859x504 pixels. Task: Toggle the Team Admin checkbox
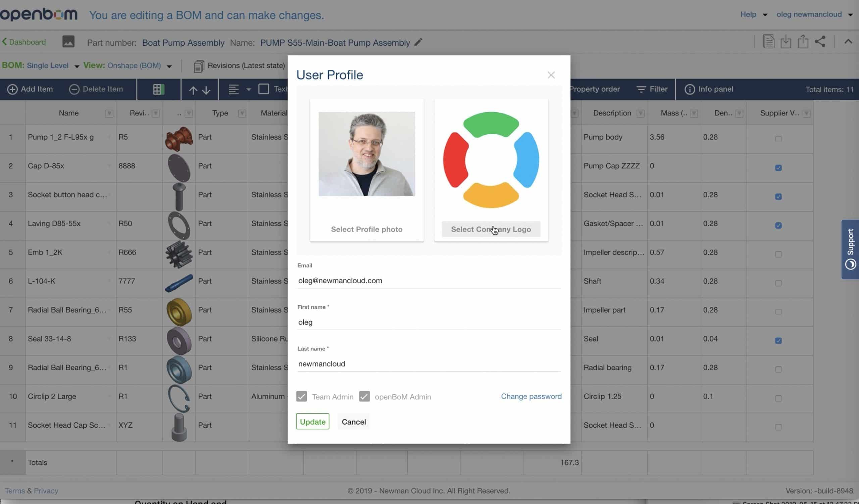(x=302, y=397)
